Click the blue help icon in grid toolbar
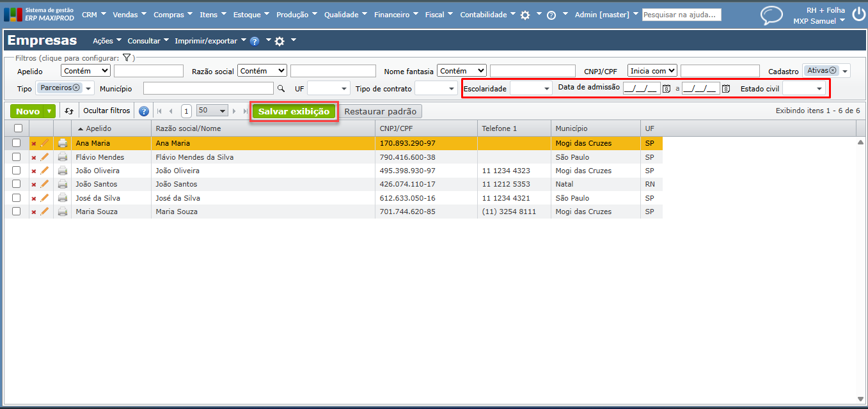Viewport: 868px width, 409px height. point(144,111)
